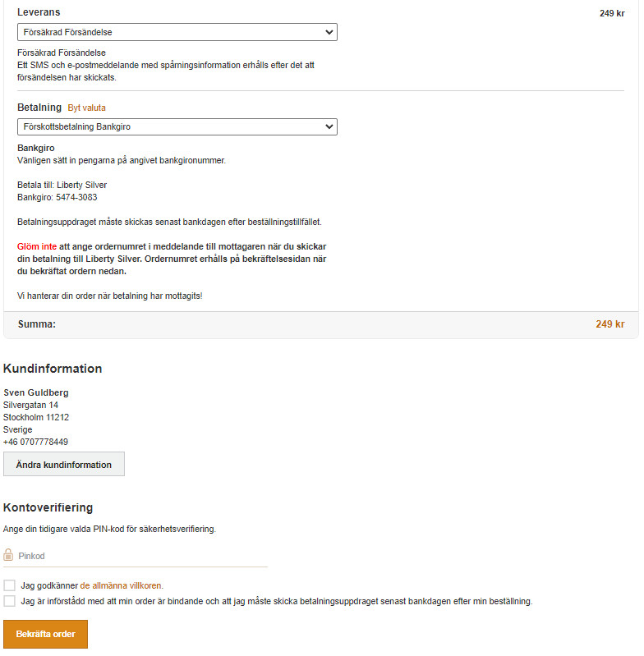
Task: Click the chevron arrow on Förskottsbetalning Bankgiro dropdown
Action: coord(329,126)
